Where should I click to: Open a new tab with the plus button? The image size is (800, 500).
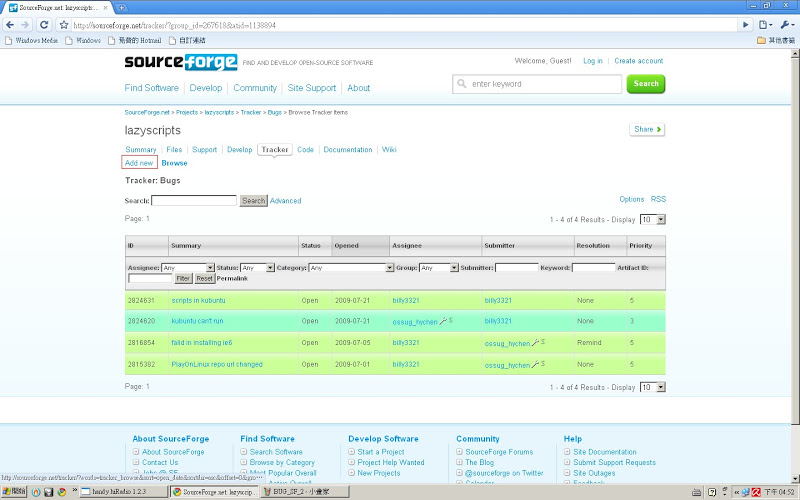(x=121, y=8)
